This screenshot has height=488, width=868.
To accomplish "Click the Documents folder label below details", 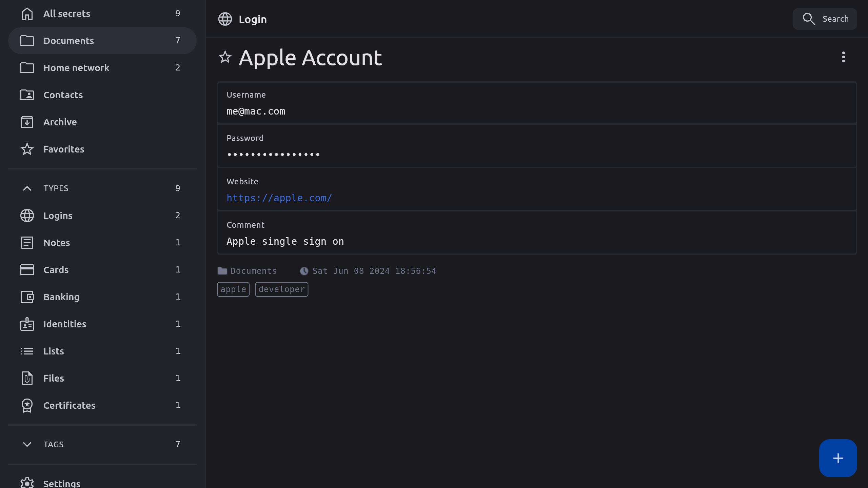I will click(253, 271).
